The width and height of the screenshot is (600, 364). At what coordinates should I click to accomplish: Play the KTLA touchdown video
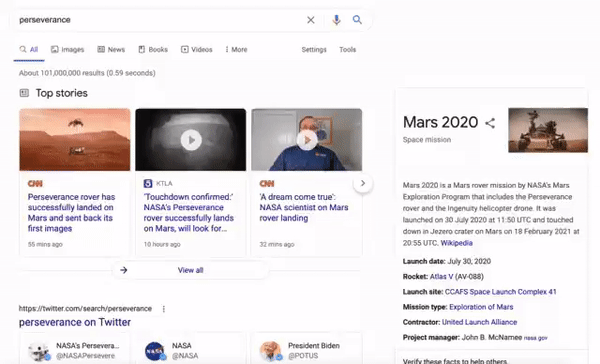pos(191,140)
